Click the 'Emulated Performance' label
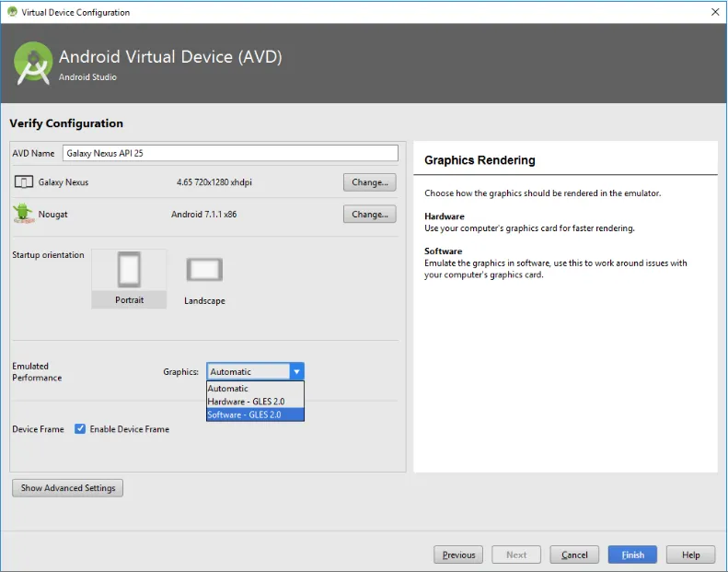728x572 pixels. point(37,372)
